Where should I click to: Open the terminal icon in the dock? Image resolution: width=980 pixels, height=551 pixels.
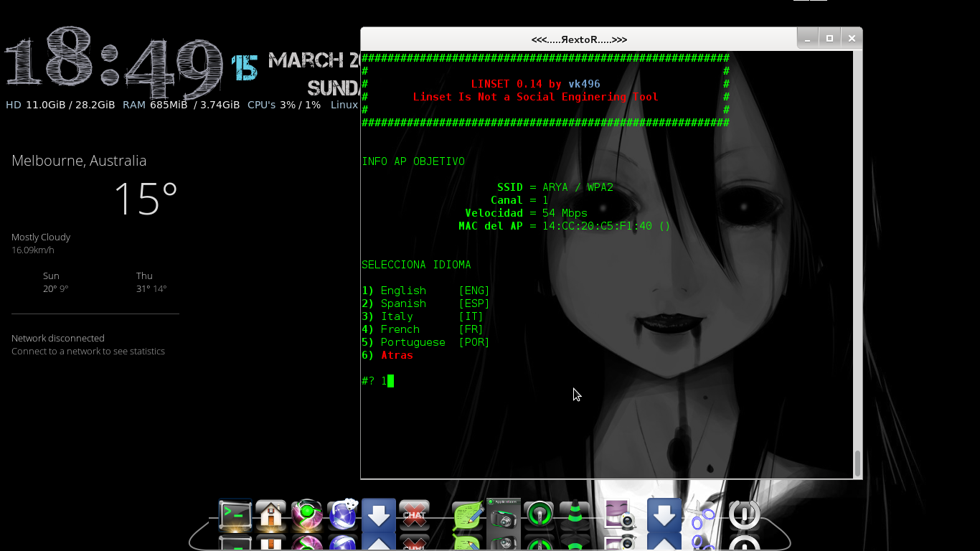tap(235, 514)
